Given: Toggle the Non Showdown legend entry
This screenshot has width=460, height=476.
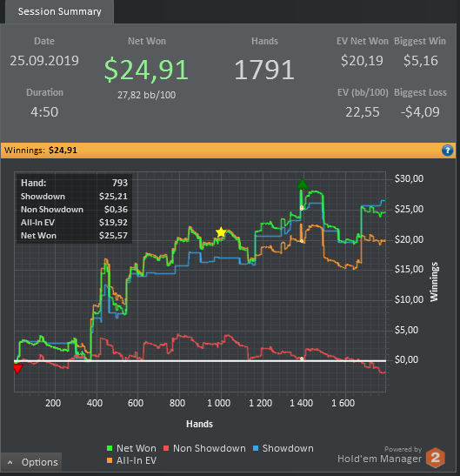Looking at the screenshot, I should tap(204, 448).
